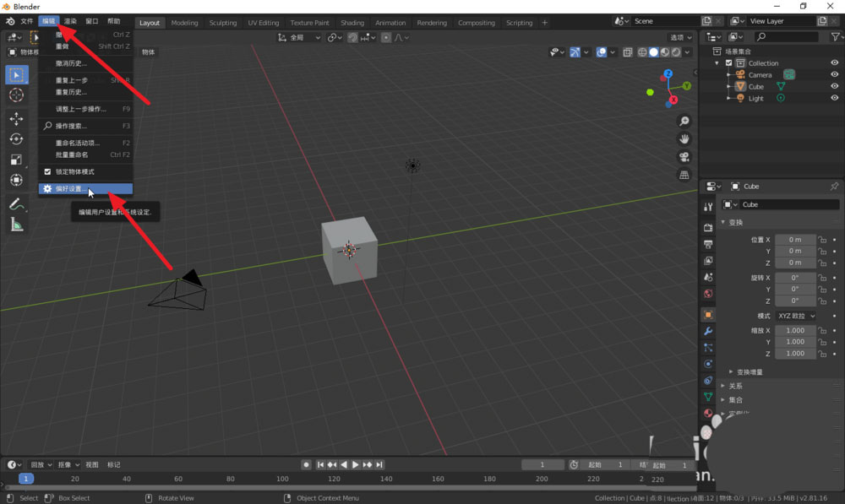Uncheck the lock object modes option

point(46,172)
